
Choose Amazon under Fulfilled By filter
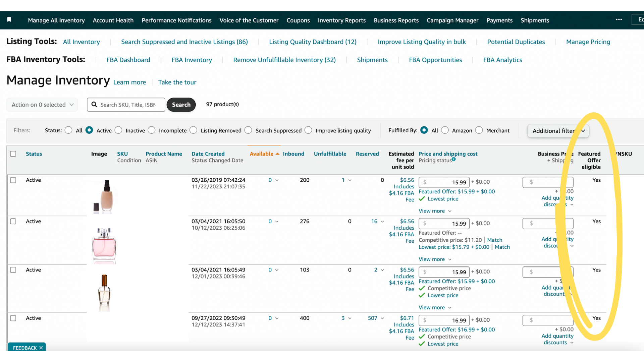pos(445,130)
